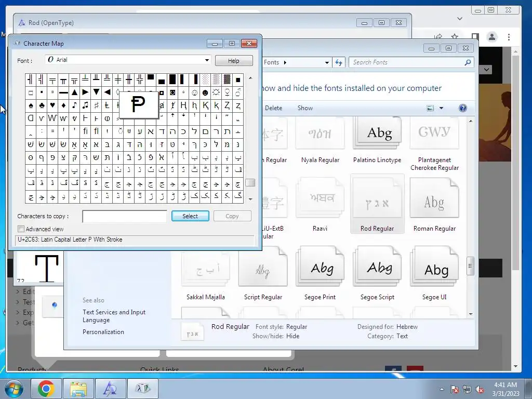This screenshot has height=399, width=532.
Task: Click the muted volume tray icon
Action: (480, 389)
